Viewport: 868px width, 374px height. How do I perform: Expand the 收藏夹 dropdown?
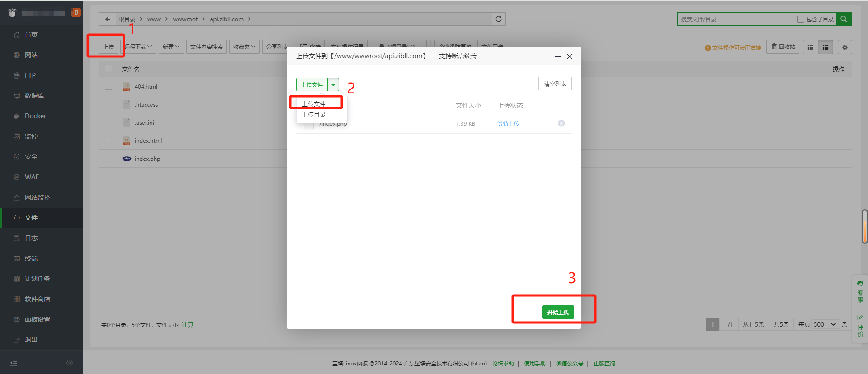tap(244, 47)
